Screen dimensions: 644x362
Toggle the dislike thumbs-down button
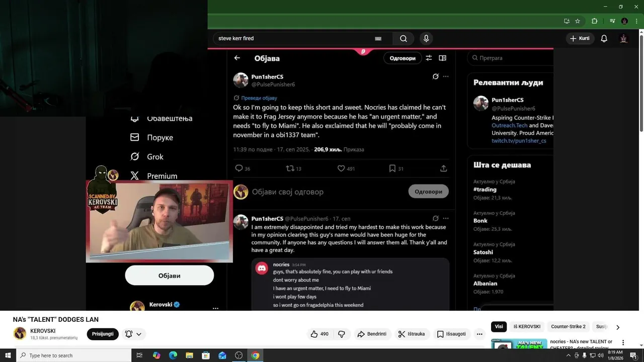[342, 334]
